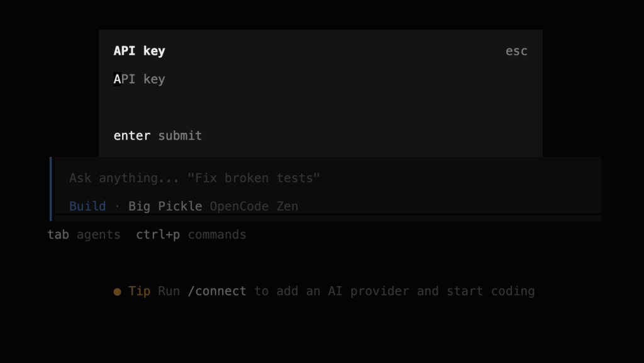Viewport: 644px width, 363px height.
Task: Focus the Ask anything prompt box
Action: [x=328, y=178]
